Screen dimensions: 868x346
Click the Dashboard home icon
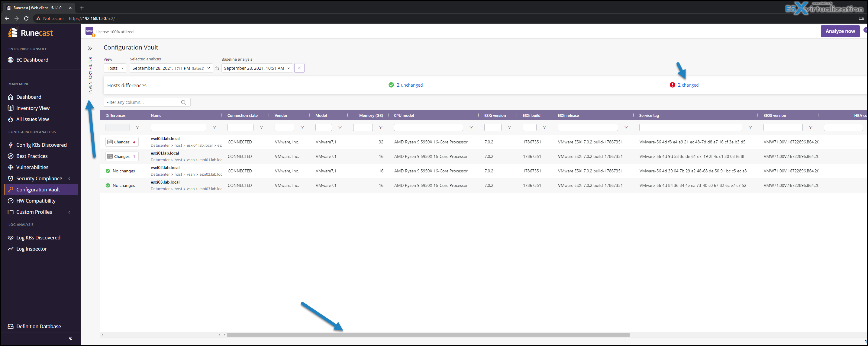pos(11,97)
